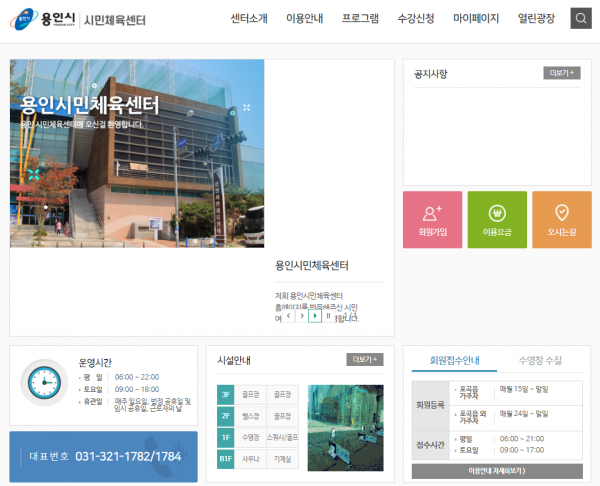Click the facility photo thumbnail
The height and width of the screenshot is (486, 600).
click(x=345, y=426)
